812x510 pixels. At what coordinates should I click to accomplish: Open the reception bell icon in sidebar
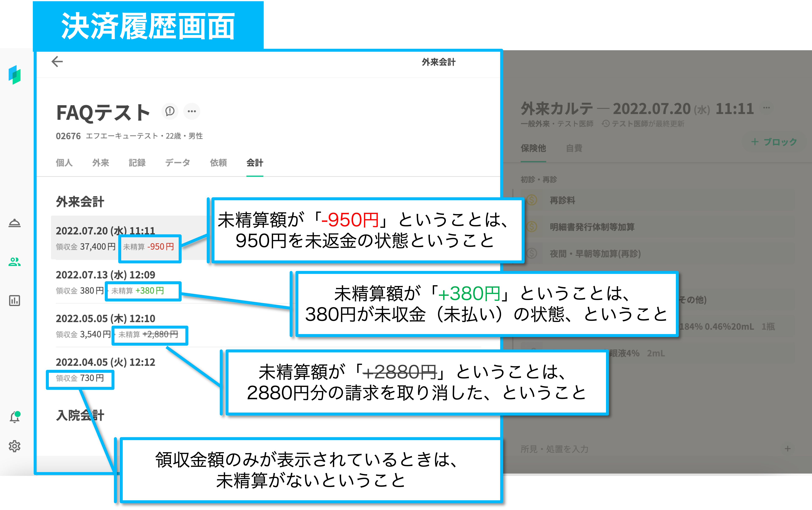pyautogui.click(x=15, y=223)
